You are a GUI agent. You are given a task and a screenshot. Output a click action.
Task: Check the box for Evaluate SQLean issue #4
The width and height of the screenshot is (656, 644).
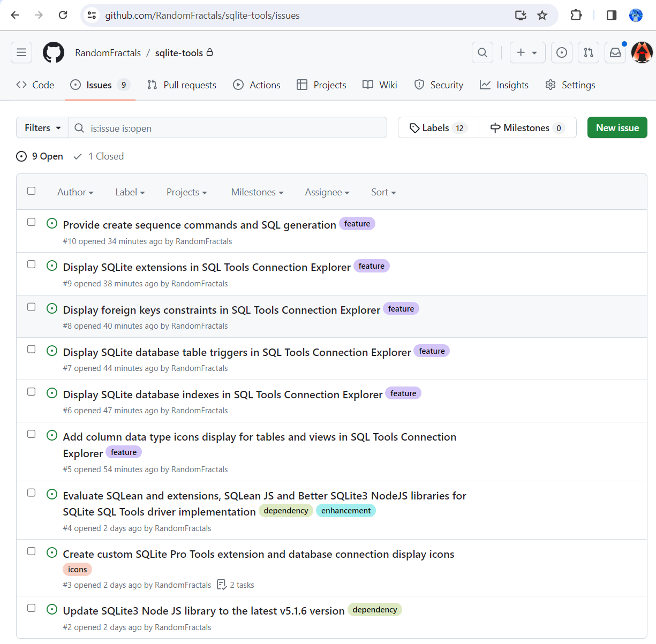click(32, 493)
